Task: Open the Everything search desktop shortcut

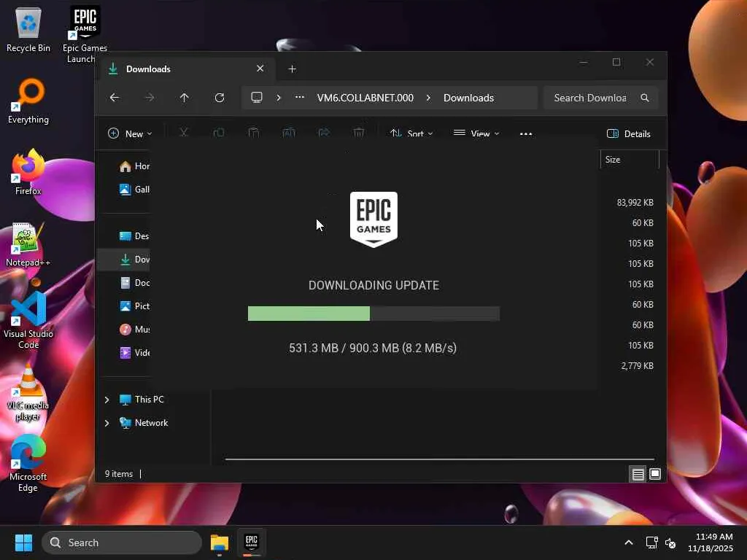Action: [x=28, y=101]
